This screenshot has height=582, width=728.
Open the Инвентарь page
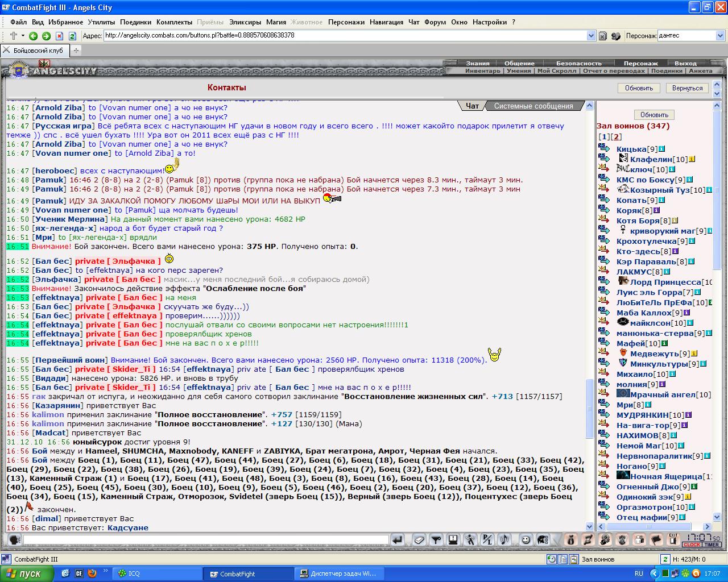(x=483, y=70)
